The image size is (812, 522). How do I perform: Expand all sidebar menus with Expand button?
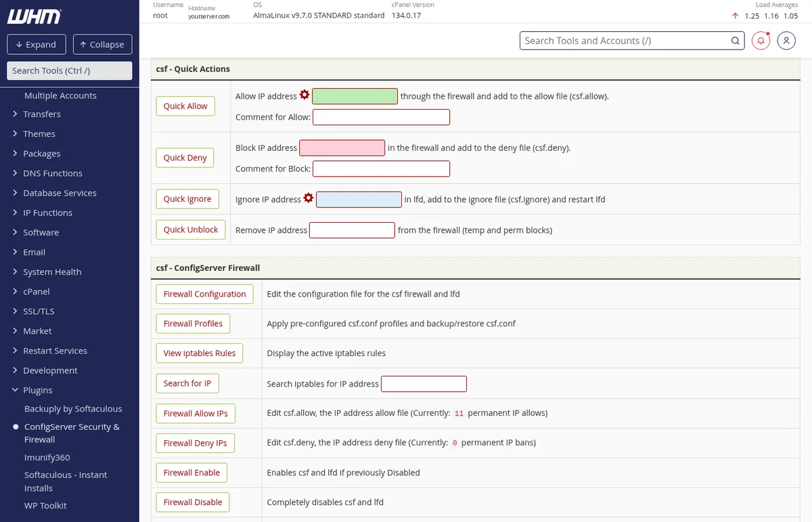tap(36, 45)
